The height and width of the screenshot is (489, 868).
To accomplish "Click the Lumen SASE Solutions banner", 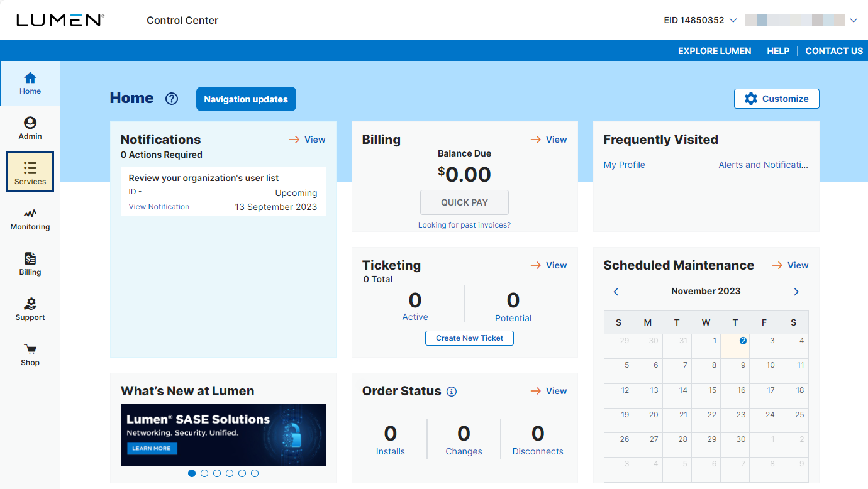I will [223, 435].
